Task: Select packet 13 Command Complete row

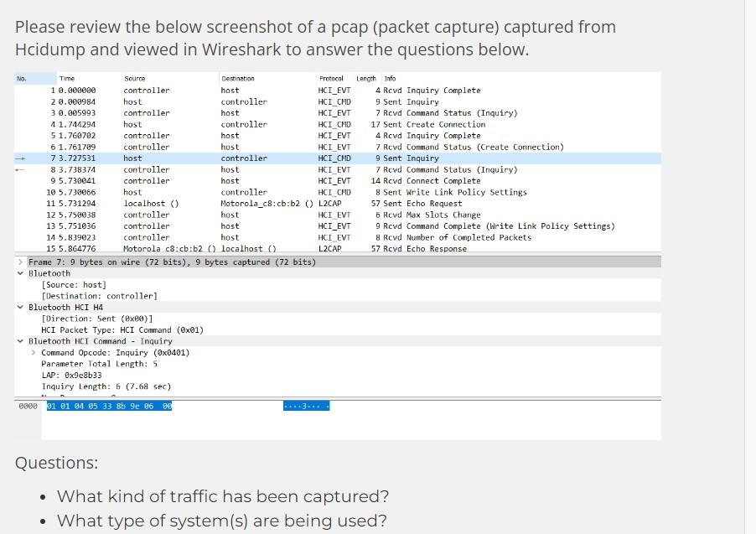Action: pyautogui.click(x=338, y=226)
